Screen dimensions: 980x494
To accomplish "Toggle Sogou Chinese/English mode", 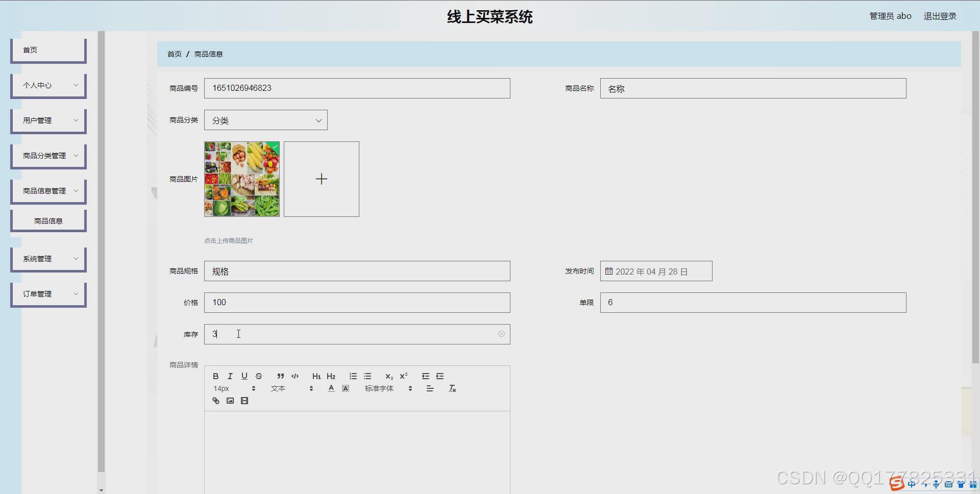I will pyautogui.click(x=912, y=484).
